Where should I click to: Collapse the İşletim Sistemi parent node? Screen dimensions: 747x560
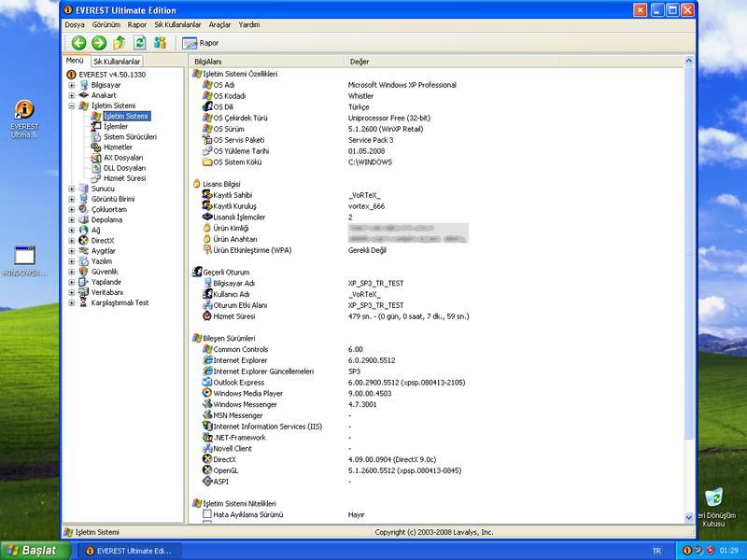72,105
